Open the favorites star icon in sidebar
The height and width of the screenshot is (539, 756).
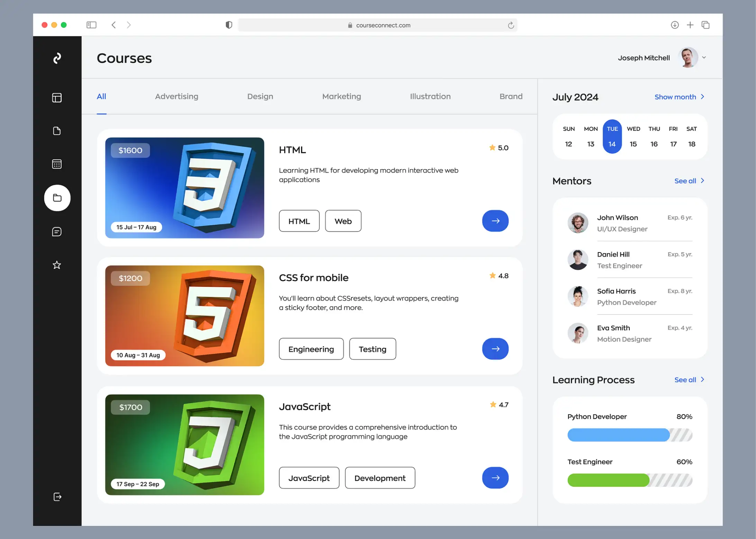pyautogui.click(x=57, y=265)
